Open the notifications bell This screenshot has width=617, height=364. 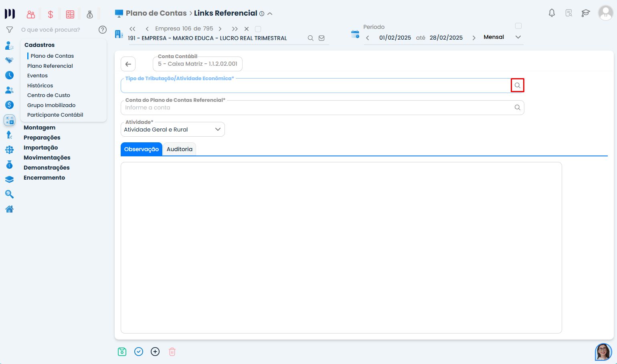pos(552,13)
